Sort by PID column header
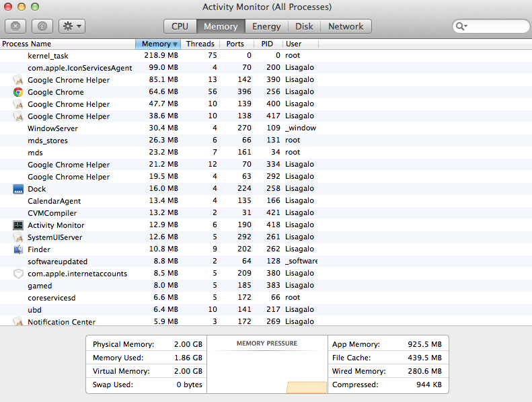532x402 pixels. (268, 44)
